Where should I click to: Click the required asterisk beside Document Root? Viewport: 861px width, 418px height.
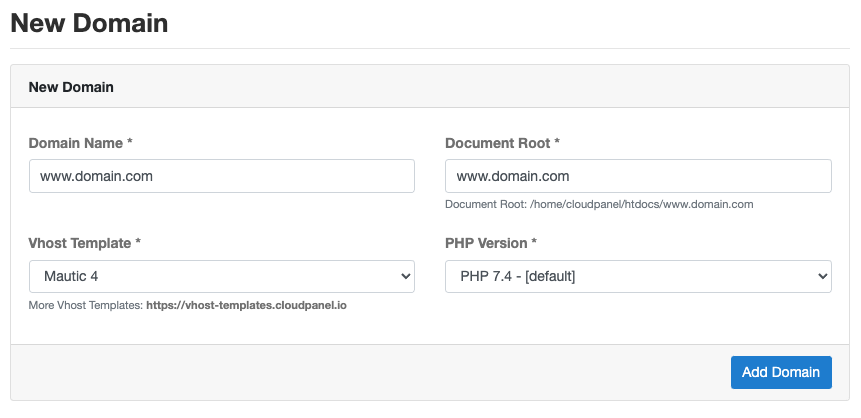[x=557, y=142]
